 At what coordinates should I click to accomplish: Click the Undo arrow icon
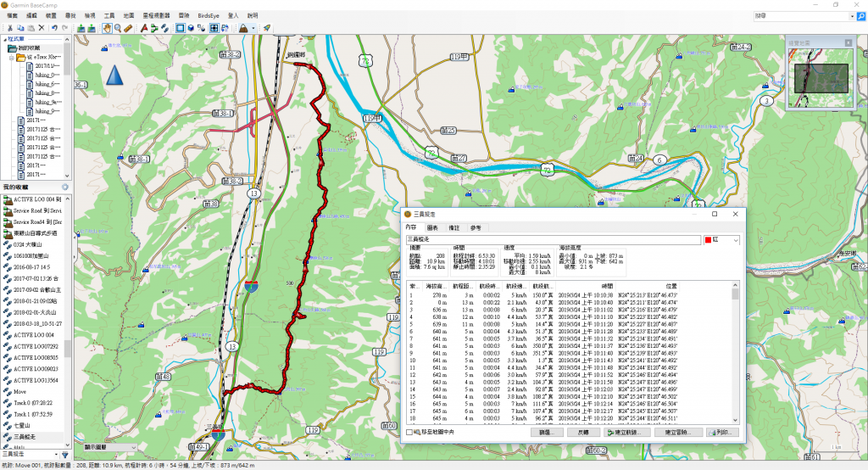pos(53,28)
